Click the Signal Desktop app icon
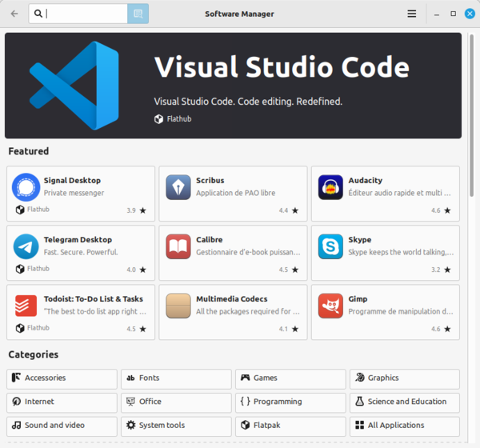 point(26,187)
